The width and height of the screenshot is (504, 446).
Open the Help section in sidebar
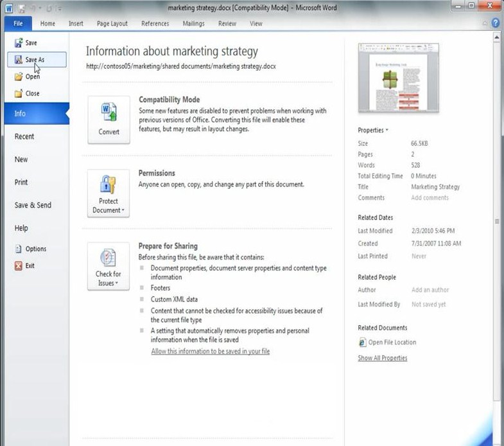[x=21, y=228]
